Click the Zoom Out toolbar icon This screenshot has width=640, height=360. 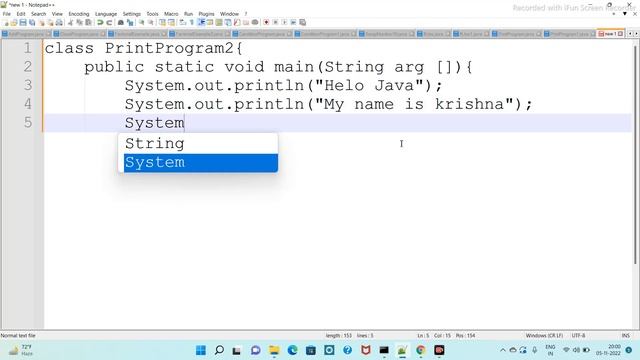click(151, 22)
